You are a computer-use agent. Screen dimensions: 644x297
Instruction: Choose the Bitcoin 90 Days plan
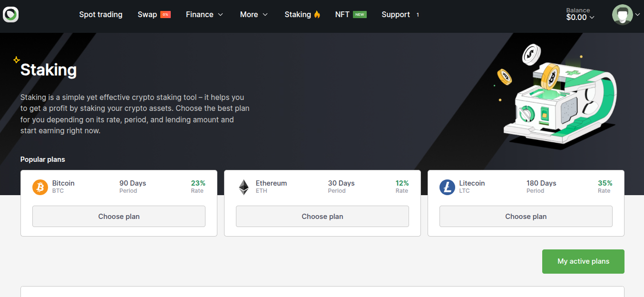[x=119, y=216]
